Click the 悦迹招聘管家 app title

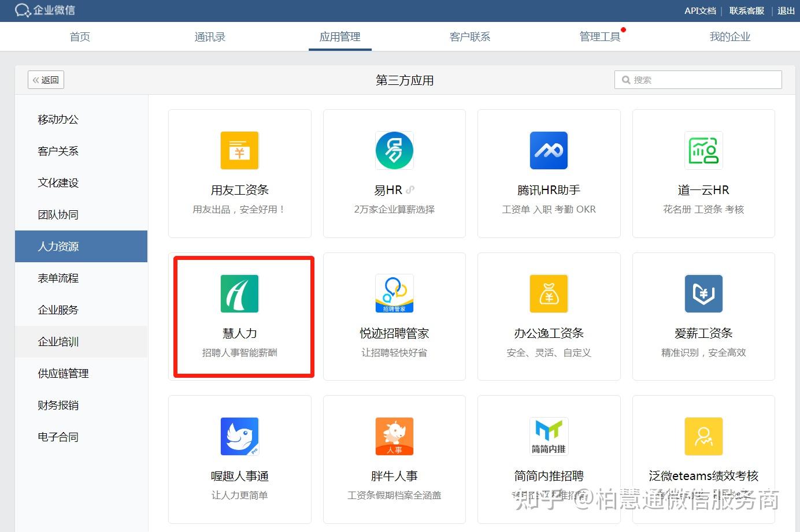pyautogui.click(x=394, y=333)
